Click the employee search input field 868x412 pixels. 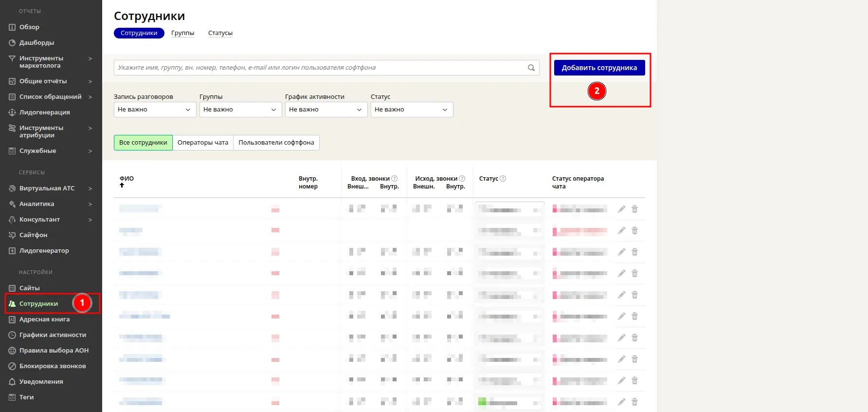coord(319,68)
